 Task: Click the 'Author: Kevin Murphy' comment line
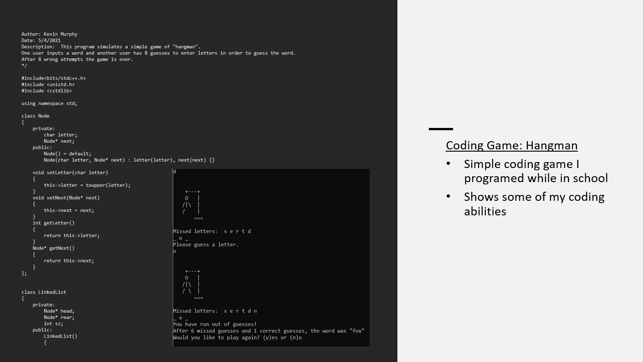[49, 34]
